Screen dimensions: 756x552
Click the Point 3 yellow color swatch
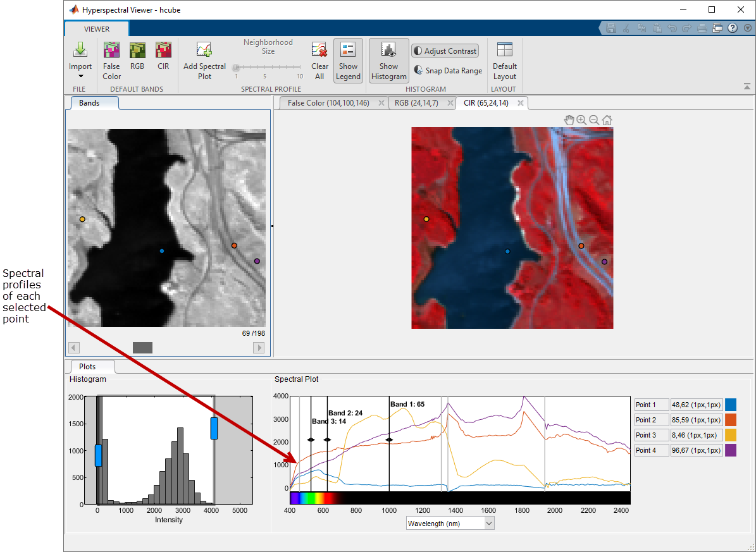(731, 435)
